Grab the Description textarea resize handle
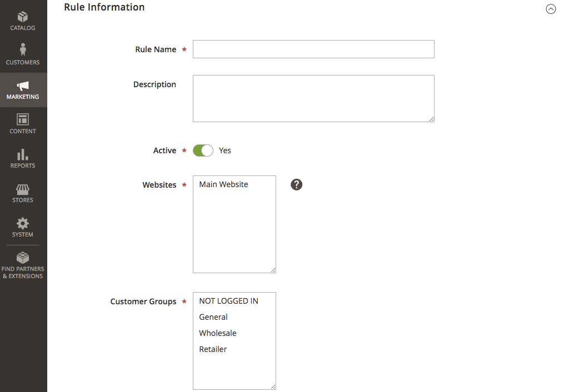 click(x=431, y=119)
